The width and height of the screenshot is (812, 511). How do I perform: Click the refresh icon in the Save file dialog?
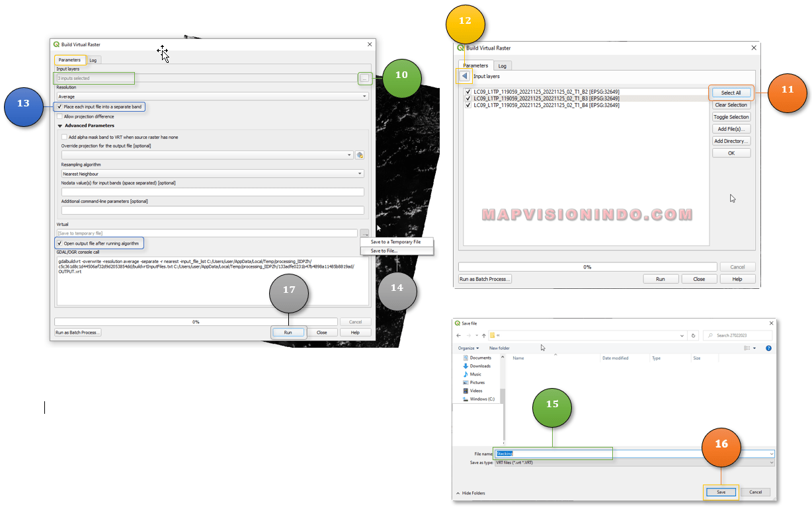[693, 336]
